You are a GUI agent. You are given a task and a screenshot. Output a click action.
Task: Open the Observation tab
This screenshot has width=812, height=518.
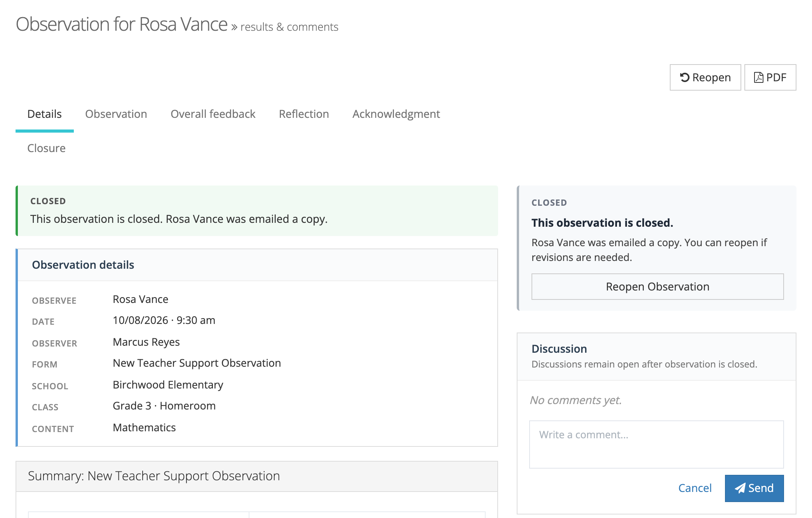point(116,114)
